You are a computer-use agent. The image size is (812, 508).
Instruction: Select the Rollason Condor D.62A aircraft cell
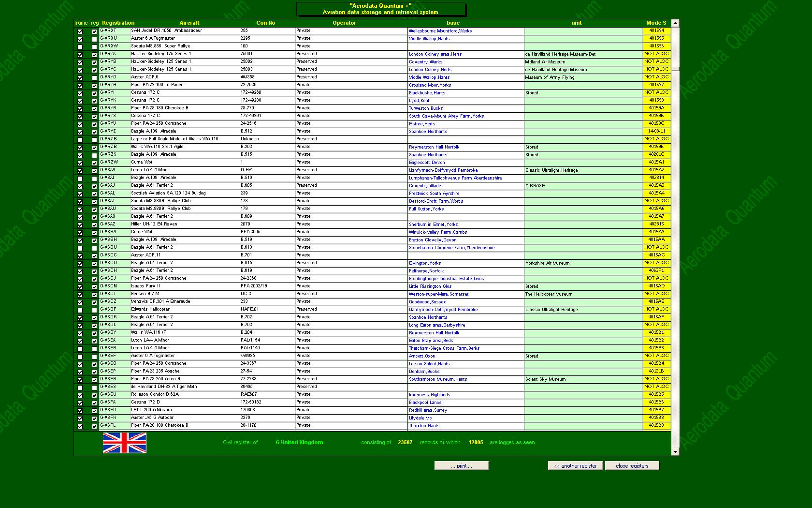(185, 394)
